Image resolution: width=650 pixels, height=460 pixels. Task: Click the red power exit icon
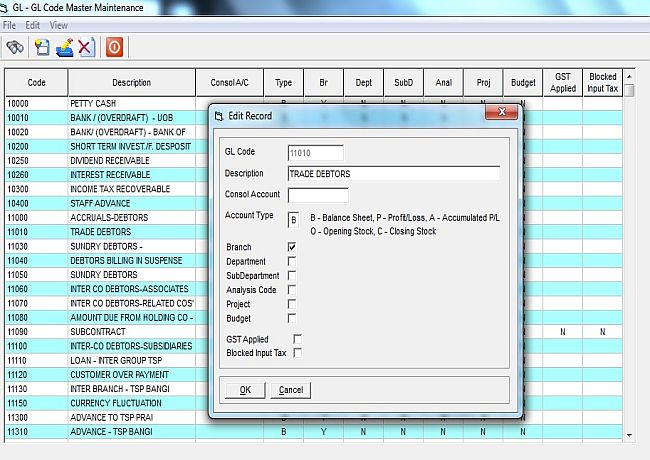tap(114, 47)
